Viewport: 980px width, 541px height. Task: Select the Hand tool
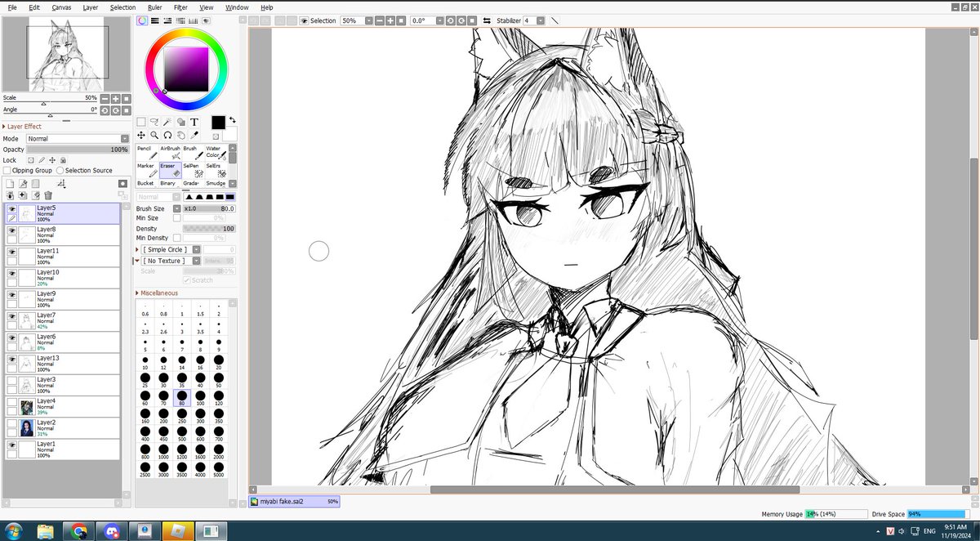180,135
